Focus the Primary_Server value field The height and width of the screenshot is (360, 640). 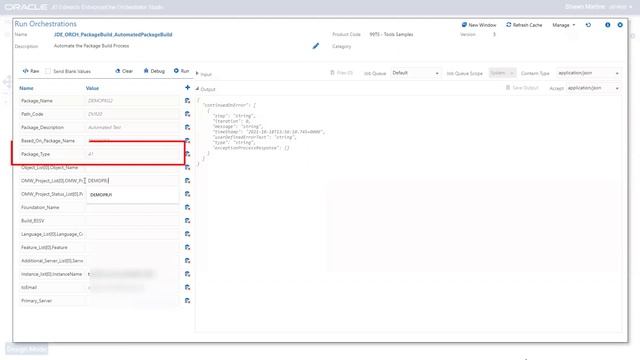tap(133, 300)
